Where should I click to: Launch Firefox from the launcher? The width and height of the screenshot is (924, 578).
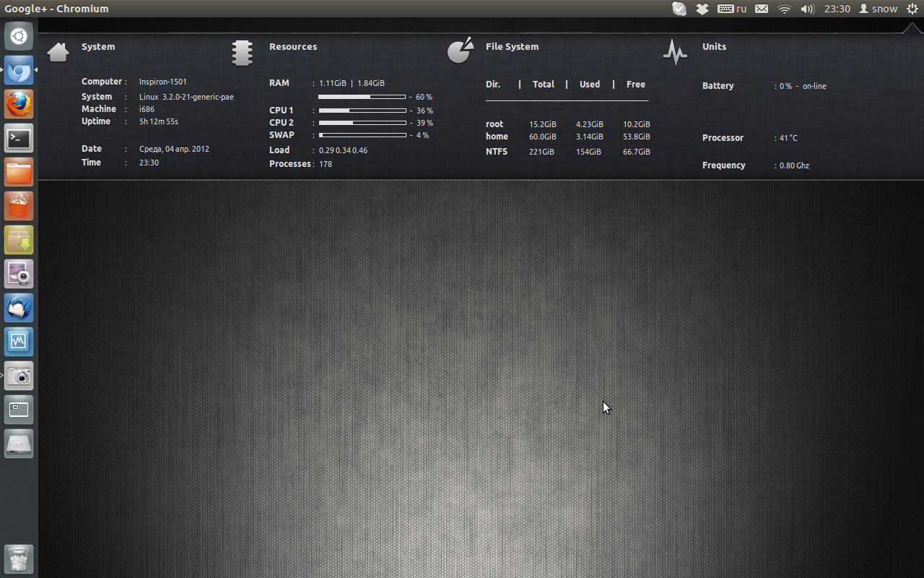coord(19,104)
